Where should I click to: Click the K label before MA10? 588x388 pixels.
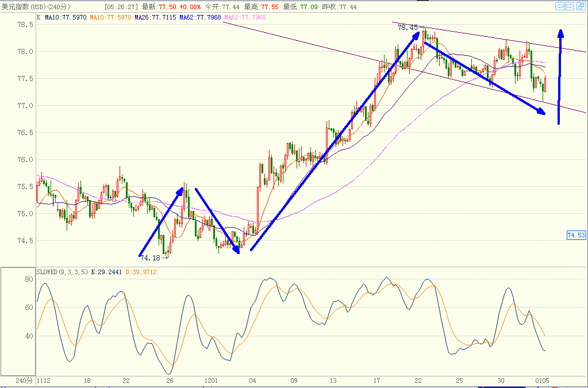(39, 17)
